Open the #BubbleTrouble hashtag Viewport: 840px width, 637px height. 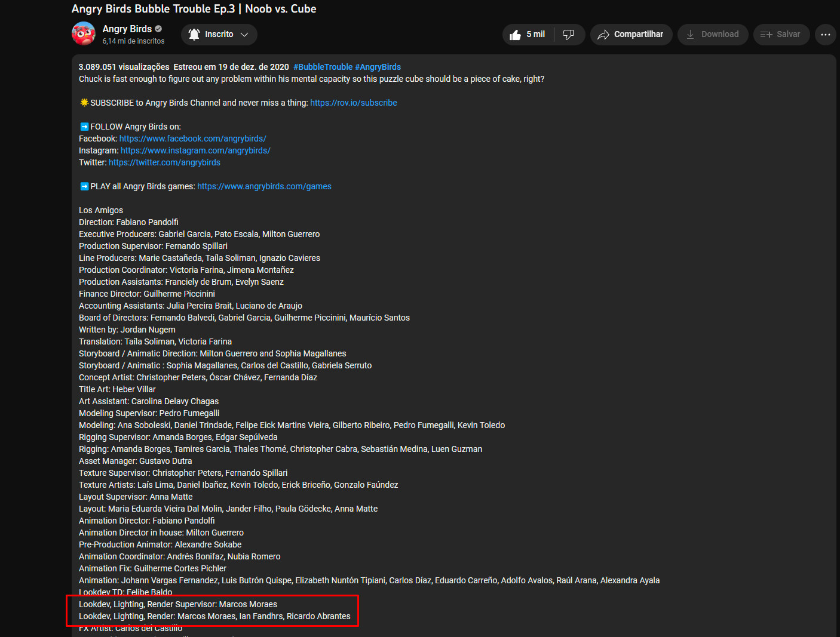(323, 67)
